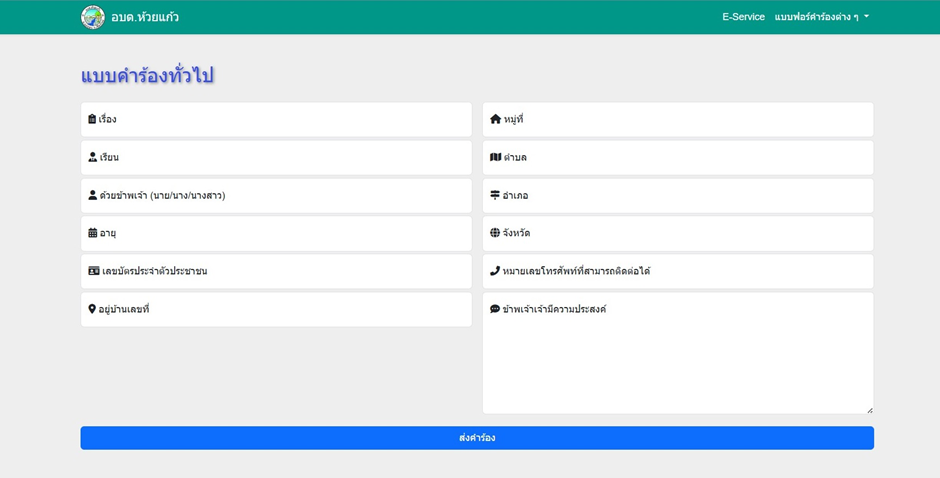Click the speech bubble icon in ข้าพเจ้ามีความประสงค์
Screen dimensions: 940x478
[495, 309]
